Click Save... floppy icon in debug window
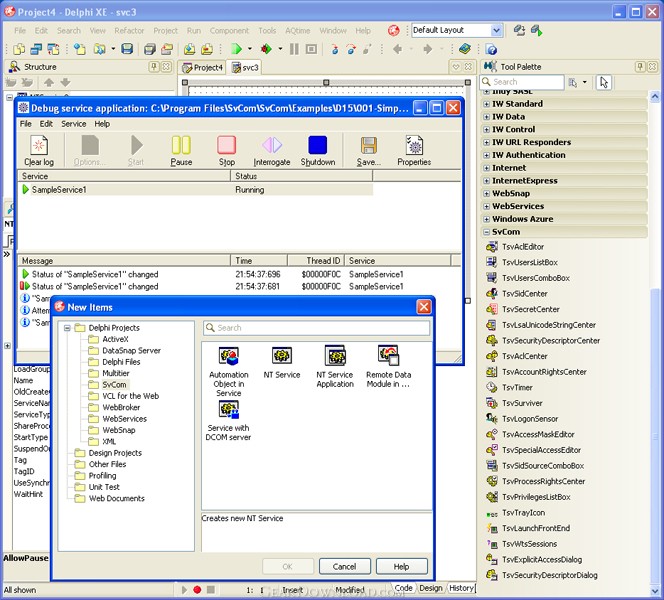The image size is (664, 600). pos(369,151)
